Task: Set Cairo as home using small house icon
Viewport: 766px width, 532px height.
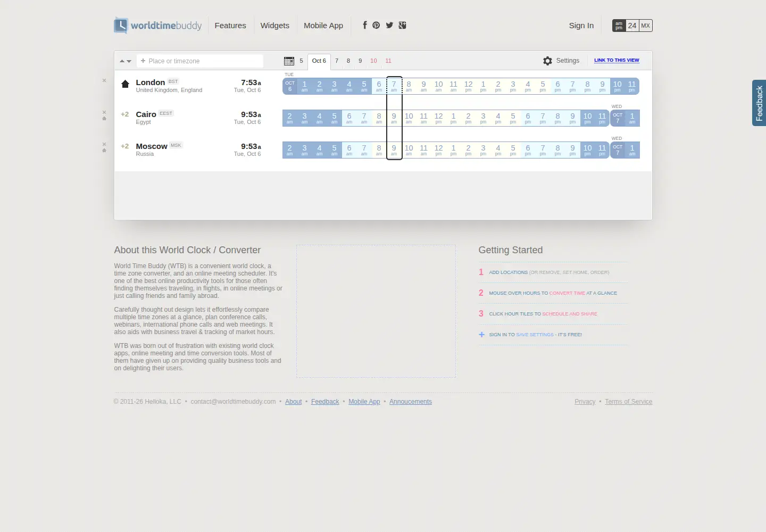Action: [x=104, y=119]
